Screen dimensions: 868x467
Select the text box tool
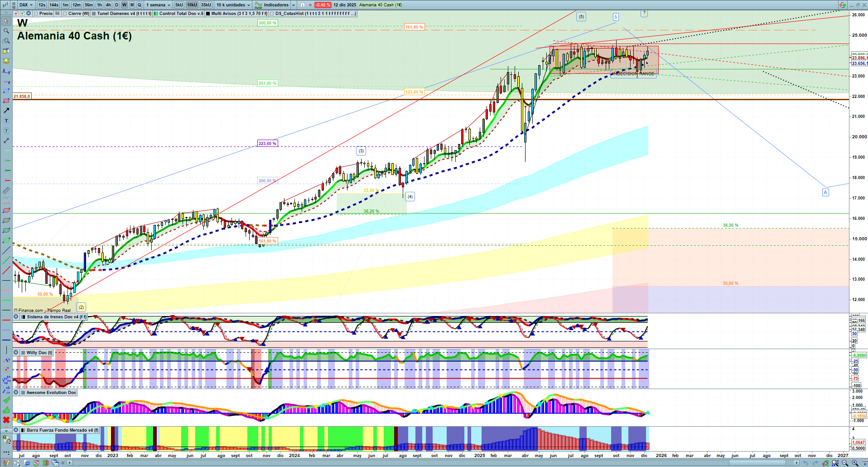click(x=6, y=121)
